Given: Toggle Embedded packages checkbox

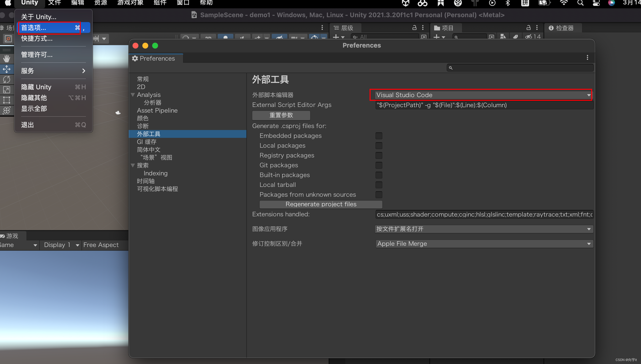Looking at the screenshot, I should pos(379,136).
